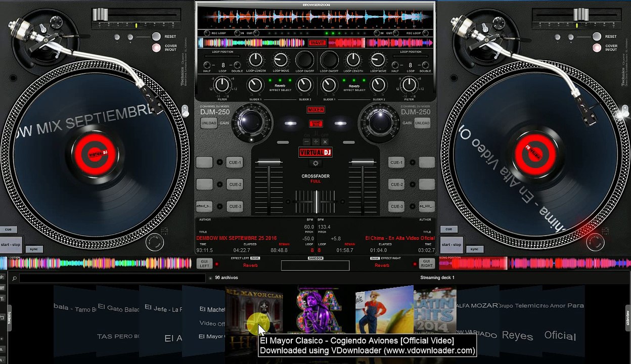Double the loop on the left deck

click(x=237, y=65)
